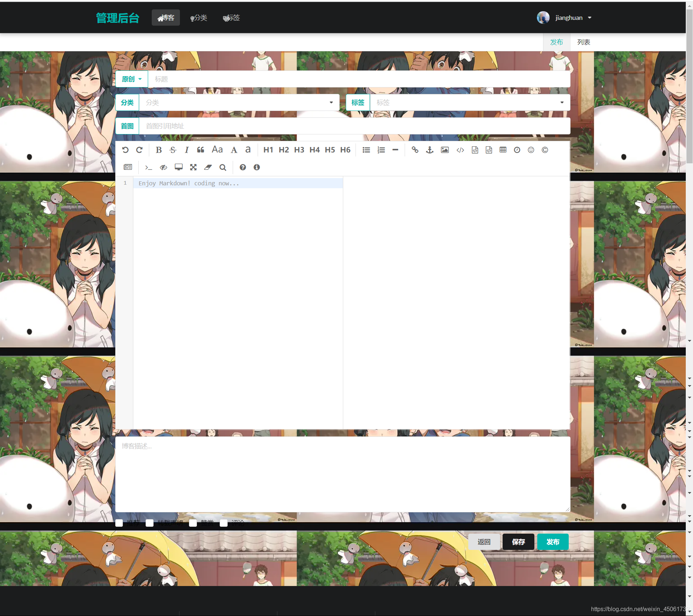Click line 1 of the Markdown editor
This screenshot has width=693, height=616.
[238, 183]
